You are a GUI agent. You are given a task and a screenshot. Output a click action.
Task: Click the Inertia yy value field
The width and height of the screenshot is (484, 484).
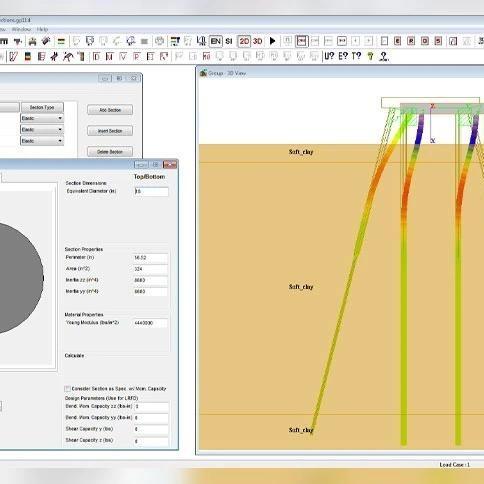[x=151, y=291]
